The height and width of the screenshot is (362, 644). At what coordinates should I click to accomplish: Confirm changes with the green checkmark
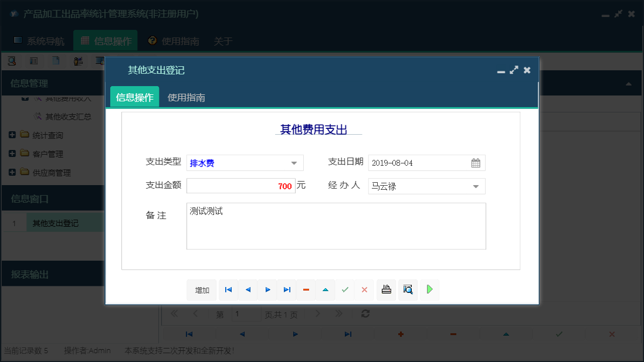click(345, 289)
